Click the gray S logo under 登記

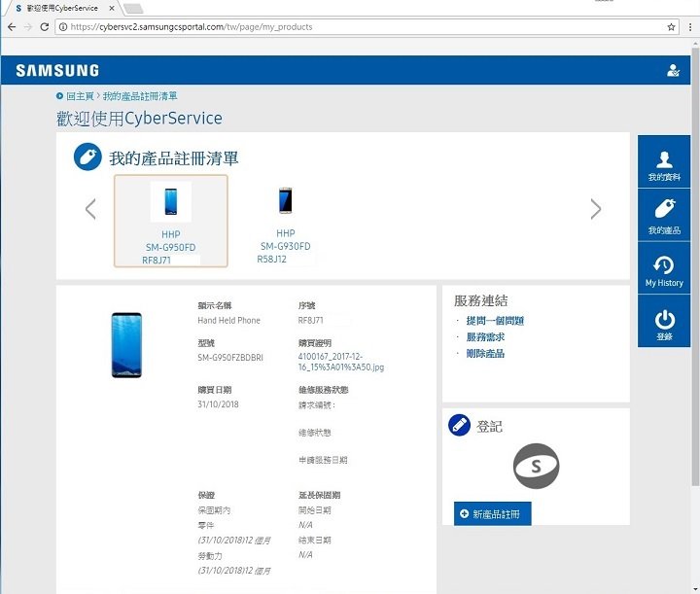pyautogui.click(x=536, y=466)
